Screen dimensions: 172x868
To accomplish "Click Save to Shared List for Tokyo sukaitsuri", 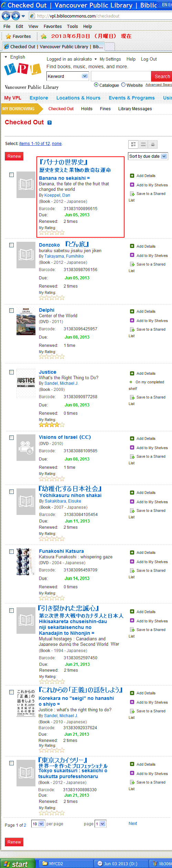I will (147, 785).
